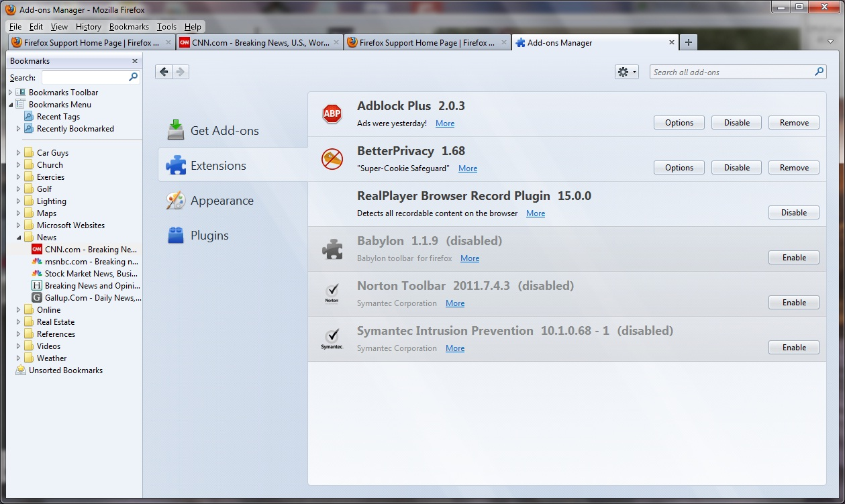Click the Car Guys folder icon
The width and height of the screenshot is (845, 504).
click(x=29, y=153)
